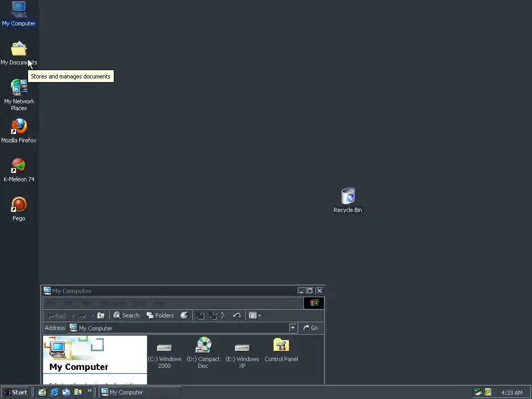Click the Windows flag throbber logo
Viewport: 532px width, 399px height.
click(x=314, y=303)
